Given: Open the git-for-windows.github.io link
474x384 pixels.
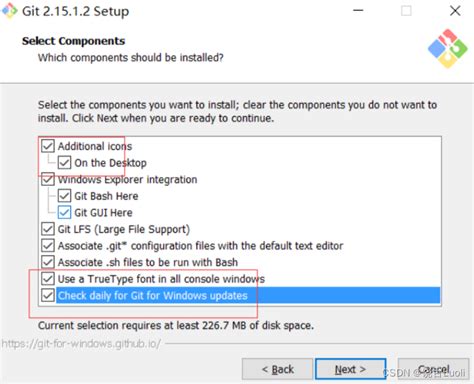Looking at the screenshot, I should (81, 343).
